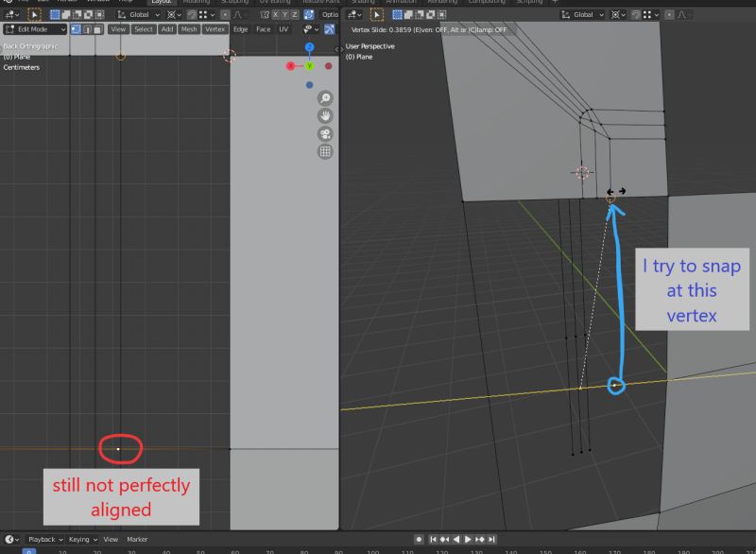This screenshot has width=756, height=554.
Task: Open the Mesh menu in the viewport header
Action: click(x=187, y=29)
